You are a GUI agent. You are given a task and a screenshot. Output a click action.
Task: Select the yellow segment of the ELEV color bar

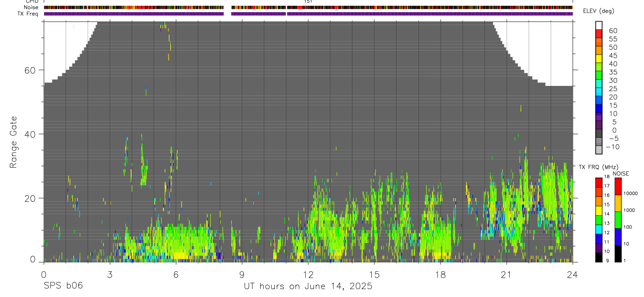tap(599, 59)
